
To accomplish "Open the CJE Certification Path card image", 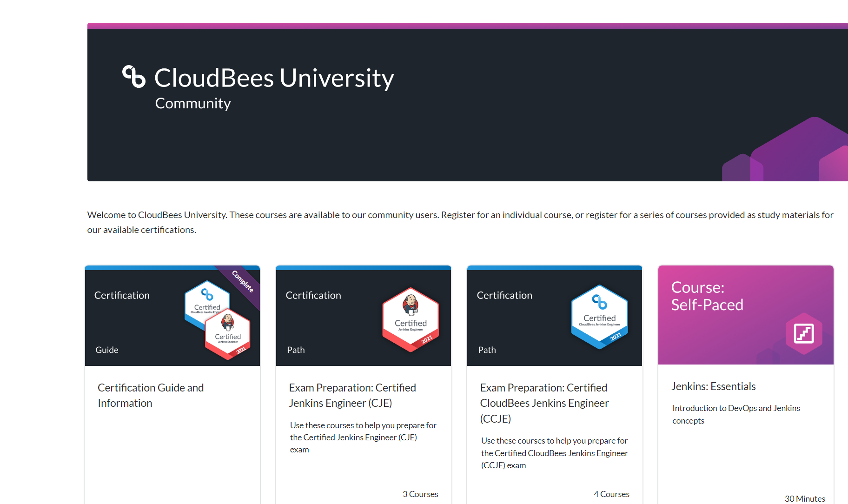I will click(x=364, y=316).
